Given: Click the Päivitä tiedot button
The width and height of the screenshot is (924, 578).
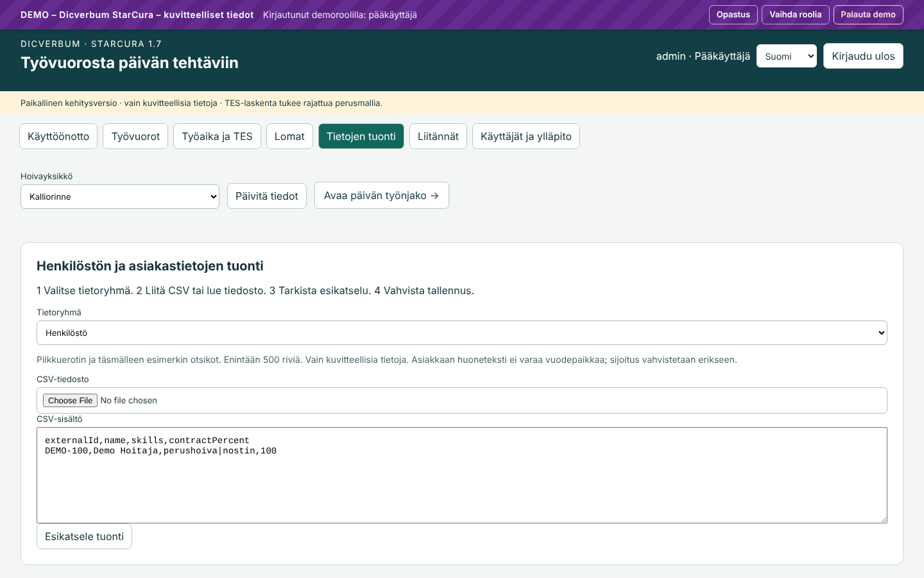Looking at the screenshot, I should (x=267, y=196).
